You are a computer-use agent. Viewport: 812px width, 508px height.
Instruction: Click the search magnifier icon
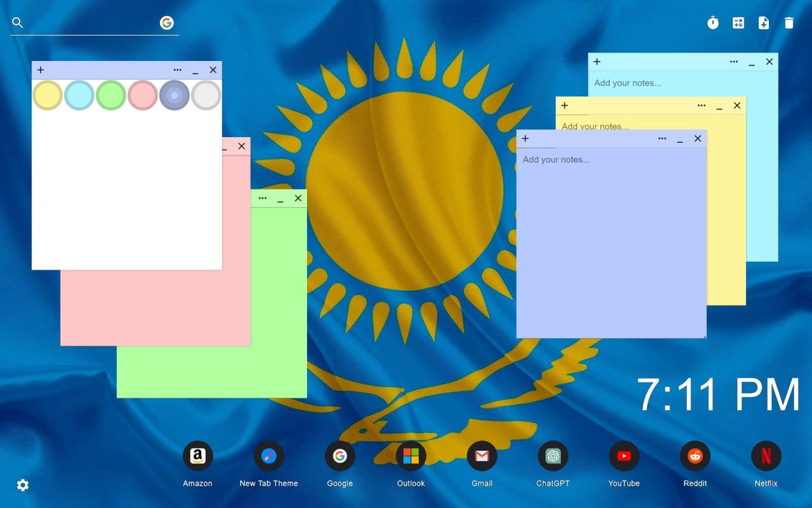18,23
